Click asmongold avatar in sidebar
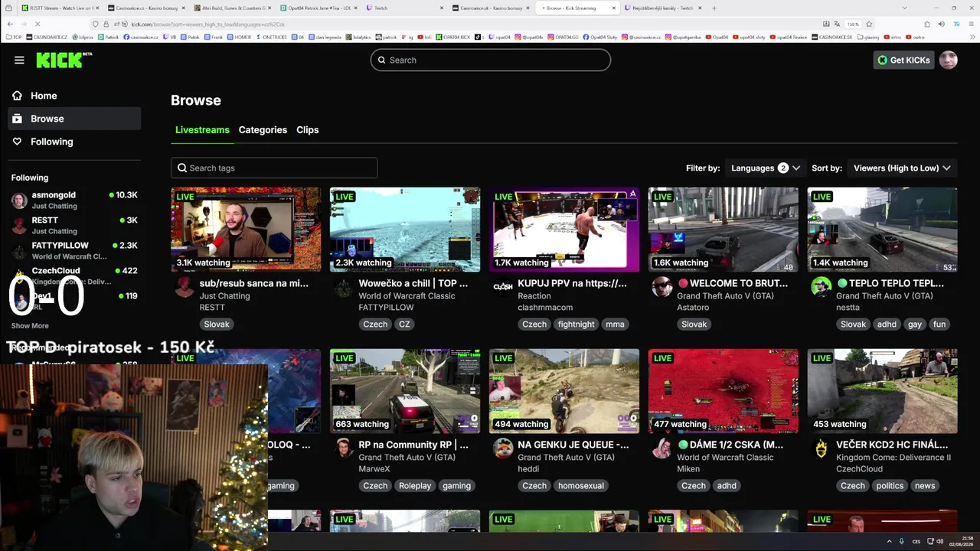 pyautogui.click(x=19, y=201)
